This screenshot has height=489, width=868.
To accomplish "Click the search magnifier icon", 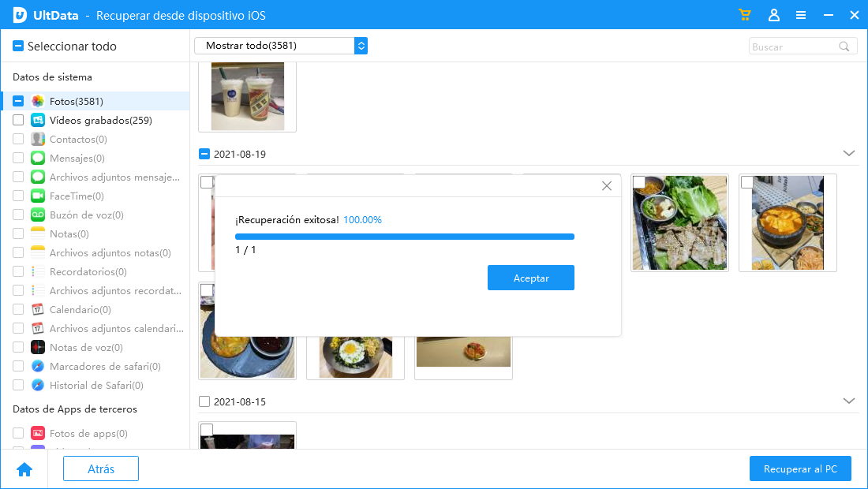I will [x=844, y=47].
